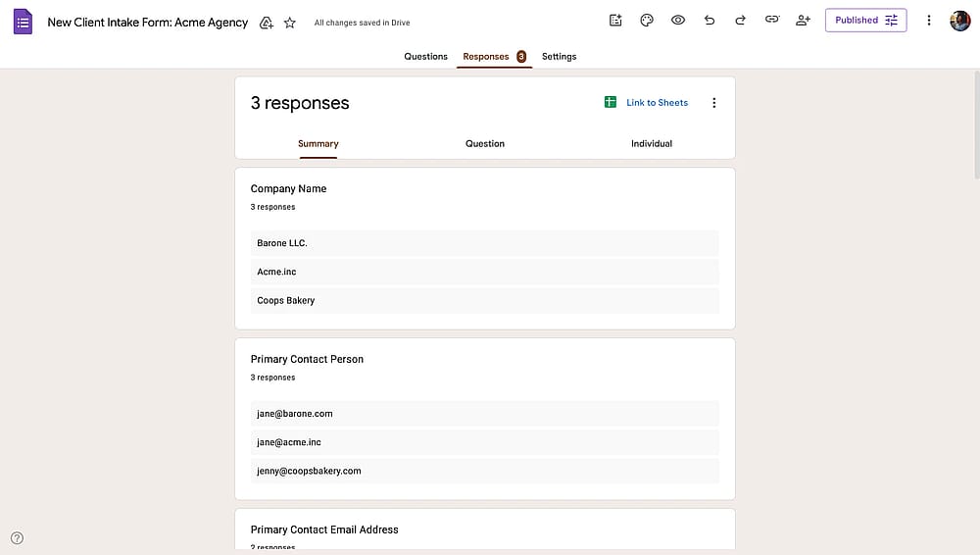Select the Responses tab

[x=494, y=56]
